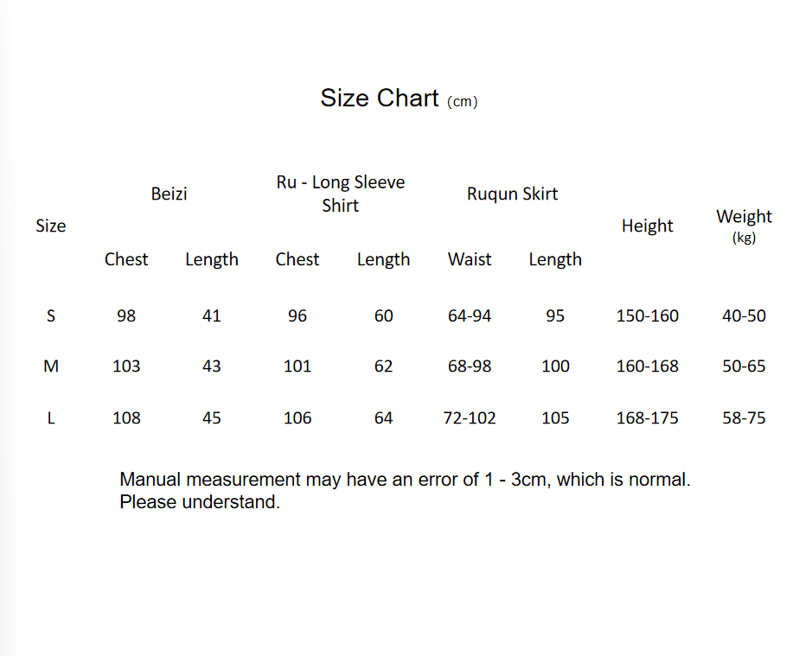812x656 pixels.
Task: Click the 72-102 waist value
Action: tap(470, 418)
